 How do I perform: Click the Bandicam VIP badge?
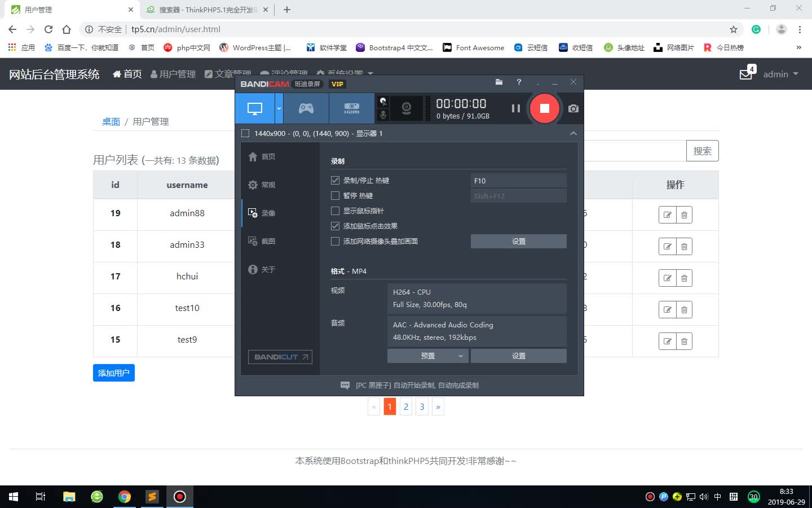337,84
